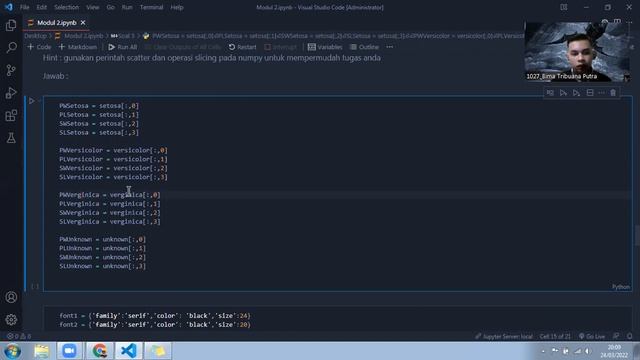The width and height of the screenshot is (640, 360).
Task: Click Interrupt in notebook toolbar
Action: 280,47
